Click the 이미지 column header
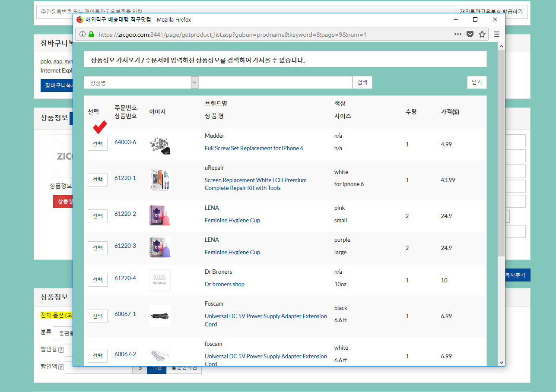The width and height of the screenshot is (556, 392). click(x=157, y=112)
